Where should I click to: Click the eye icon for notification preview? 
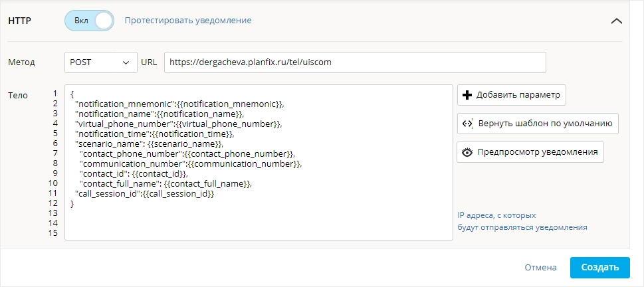tap(467, 152)
